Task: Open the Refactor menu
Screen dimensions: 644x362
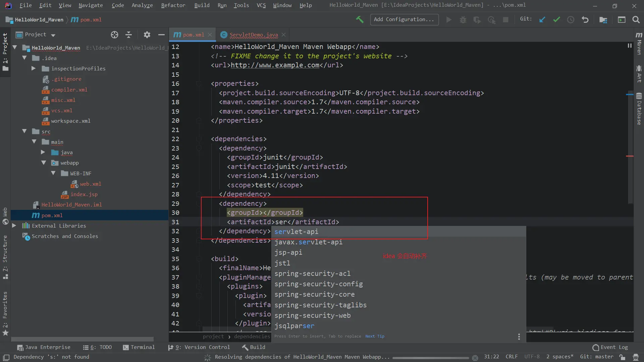Action: (x=173, y=5)
